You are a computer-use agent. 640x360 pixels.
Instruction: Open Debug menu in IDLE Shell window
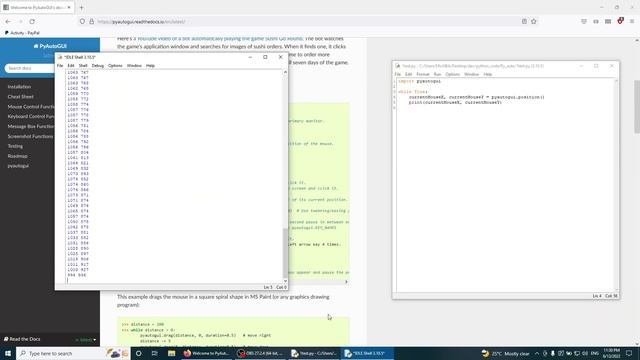tap(98, 65)
